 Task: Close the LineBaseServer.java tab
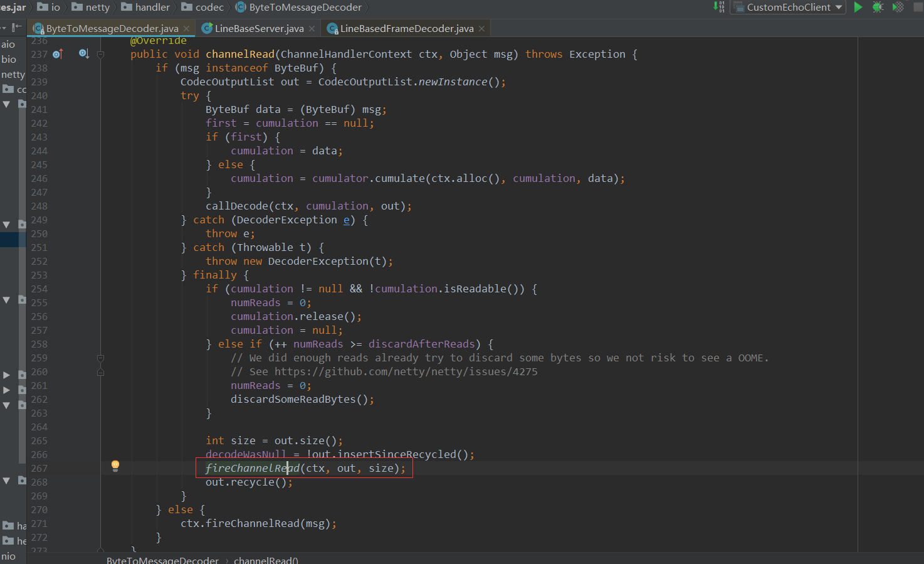click(x=312, y=29)
